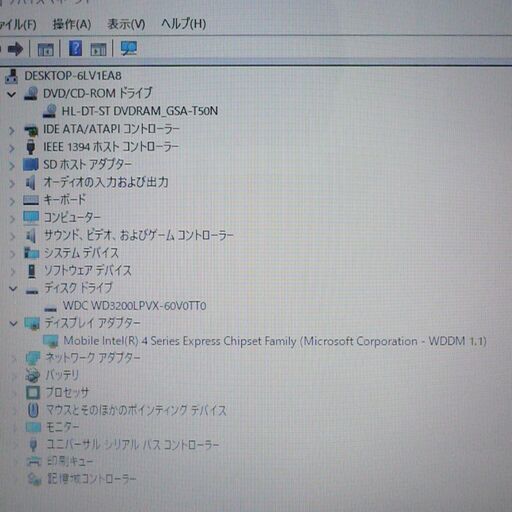512x512 pixels.
Task: Expand the キーボード node
Action: coord(12,201)
